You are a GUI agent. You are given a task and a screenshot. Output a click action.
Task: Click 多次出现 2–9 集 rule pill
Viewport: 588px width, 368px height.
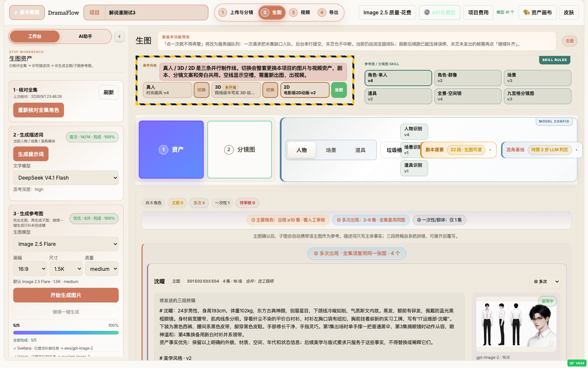[x=371, y=220]
